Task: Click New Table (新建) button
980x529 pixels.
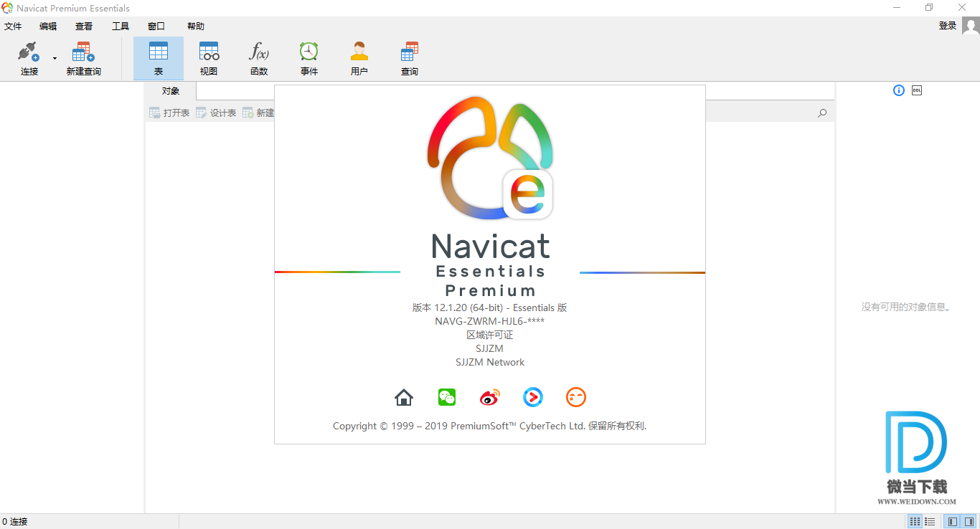Action: (x=258, y=113)
